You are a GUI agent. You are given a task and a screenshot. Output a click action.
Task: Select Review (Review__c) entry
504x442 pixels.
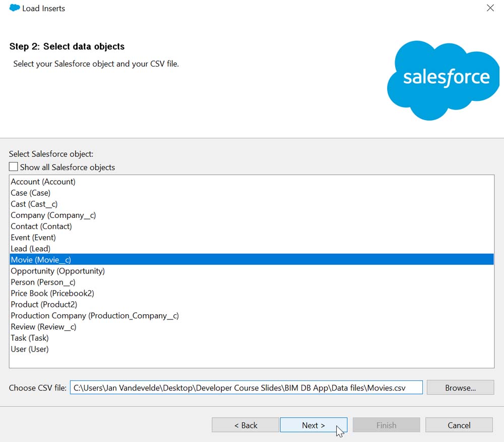tap(44, 326)
